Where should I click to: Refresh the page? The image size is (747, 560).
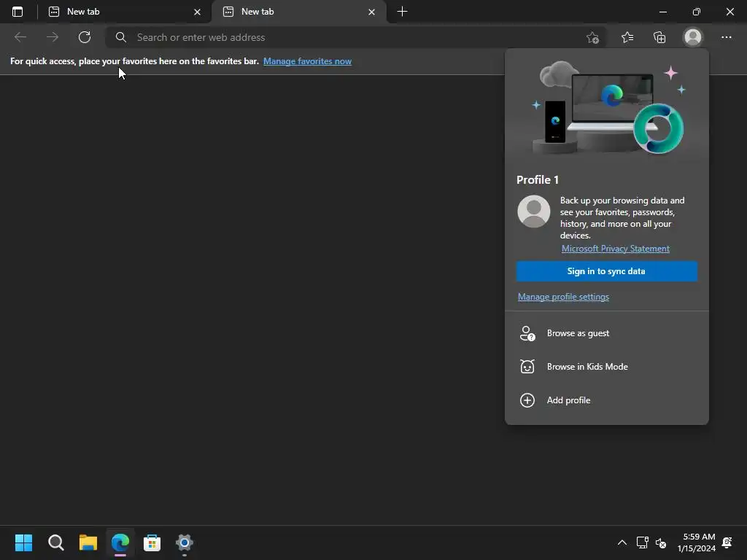tap(85, 37)
